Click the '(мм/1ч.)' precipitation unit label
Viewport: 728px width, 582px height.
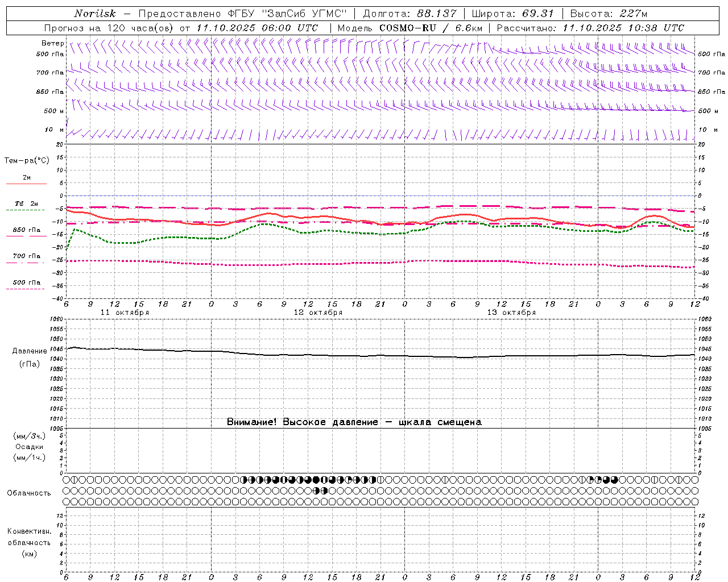(30, 458)
